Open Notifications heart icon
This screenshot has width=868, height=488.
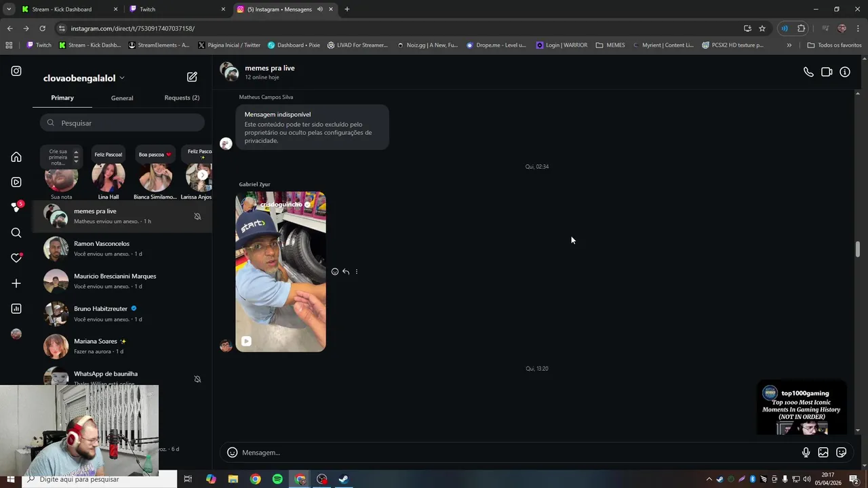(x=16, y=258)
